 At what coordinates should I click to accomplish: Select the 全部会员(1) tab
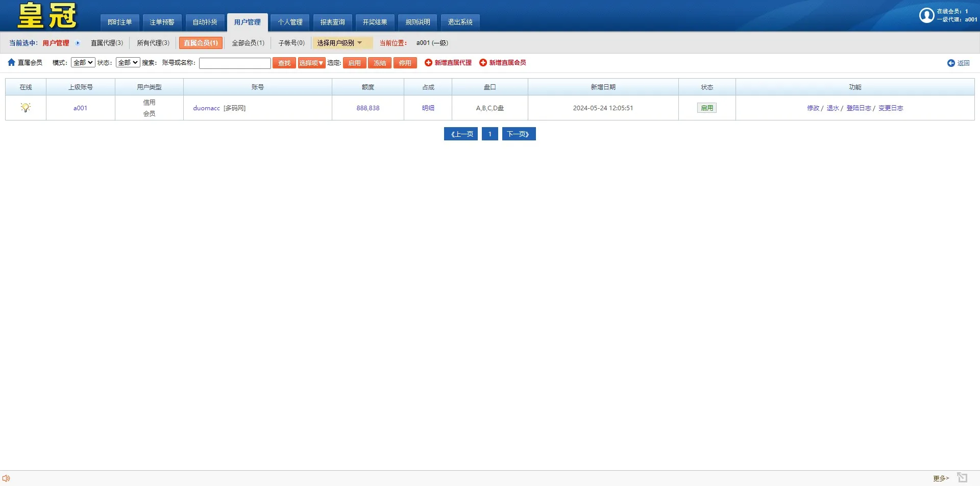248,43
